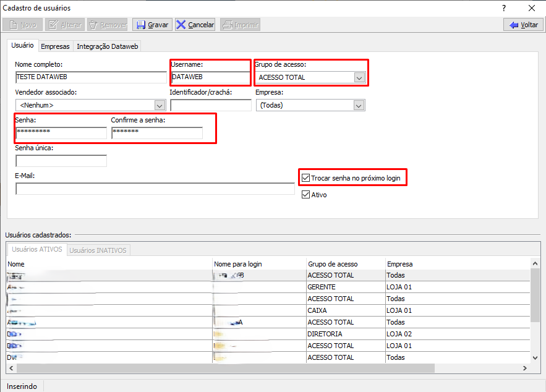Click the Username input field

coord(211,77)
